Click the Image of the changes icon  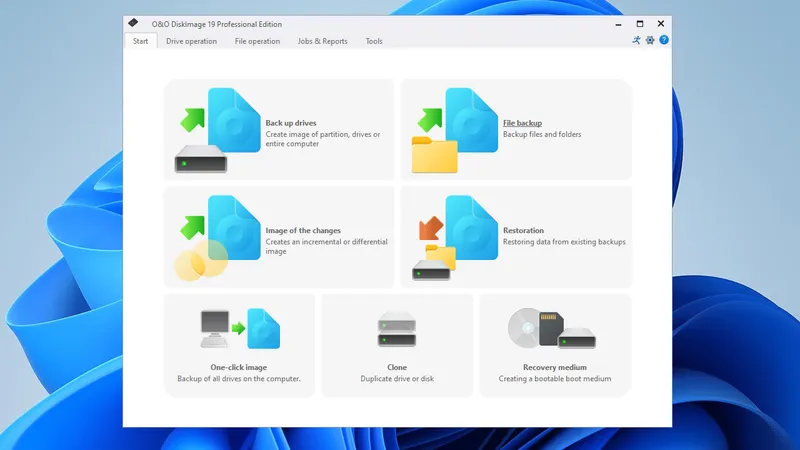[x=213, y=238]
